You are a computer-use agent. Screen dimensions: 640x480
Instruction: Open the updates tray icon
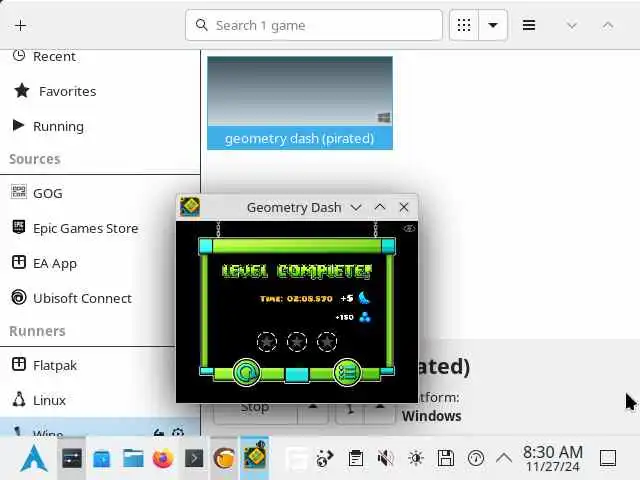pyautogui.click(x=476, y=458)
